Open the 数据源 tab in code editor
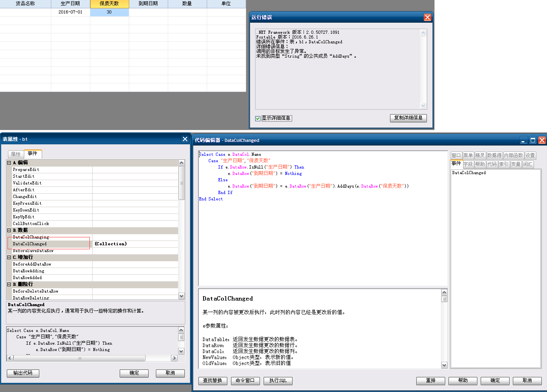Image resolution: width=547 pixels, height=392 pixels. coord(494,155)
